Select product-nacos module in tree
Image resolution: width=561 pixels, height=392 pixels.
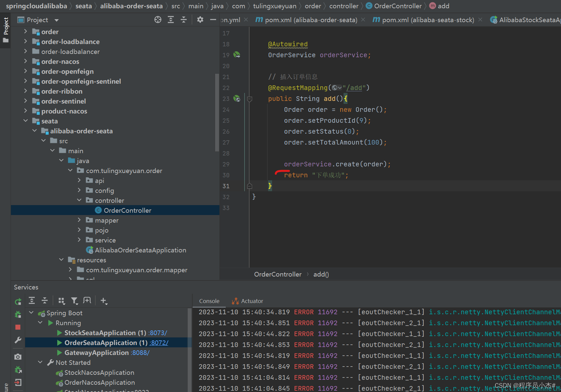tap(64, 111)
